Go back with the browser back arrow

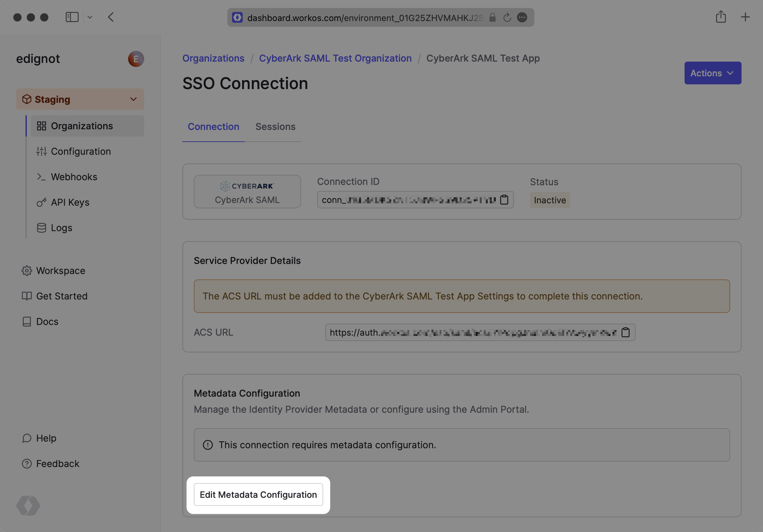click(111, 17)
